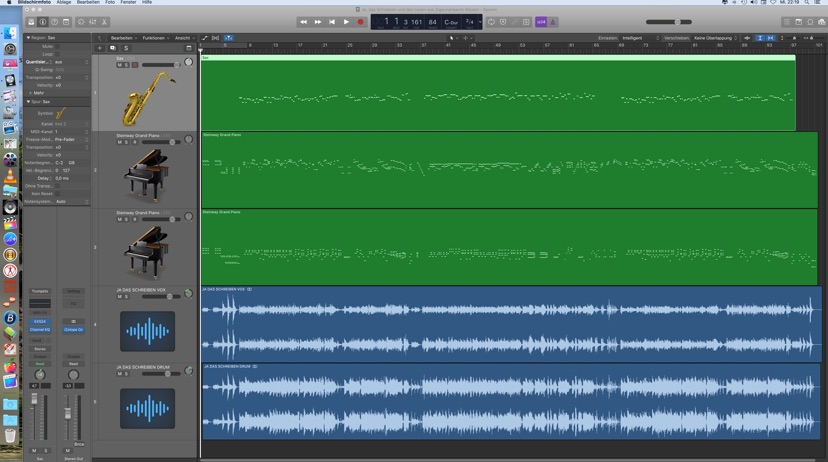Mute the JA DAS SCHREIBEN DRUM track

119,374
